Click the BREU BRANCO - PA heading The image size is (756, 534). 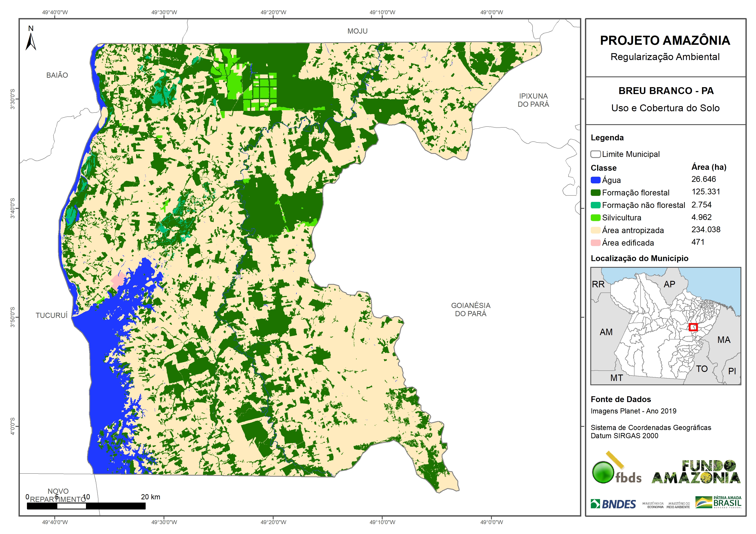tap(666, 90)
